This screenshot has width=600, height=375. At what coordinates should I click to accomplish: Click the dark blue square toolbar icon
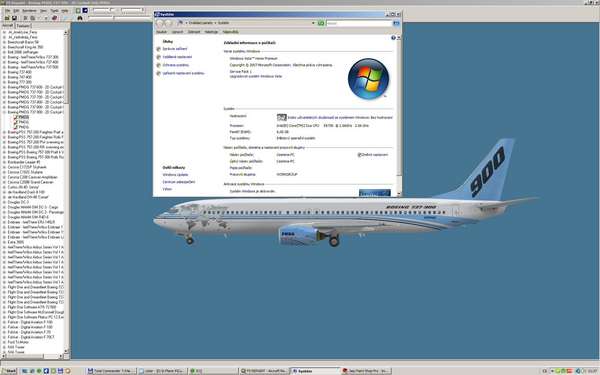(85, 10)
